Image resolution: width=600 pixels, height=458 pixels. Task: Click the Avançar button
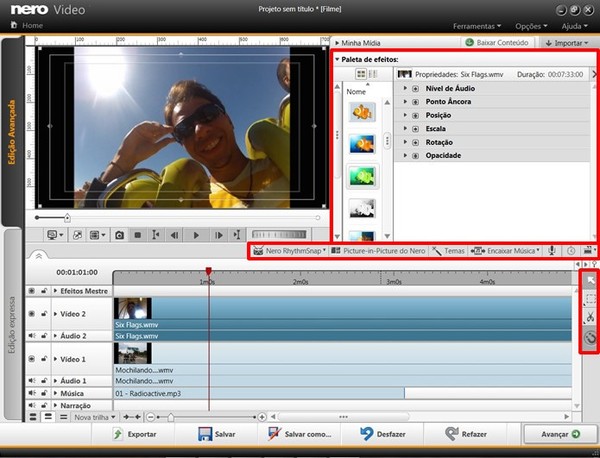coord(558,435)
